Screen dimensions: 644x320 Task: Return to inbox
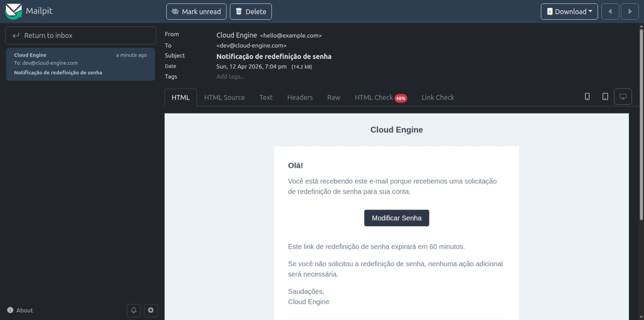[80, 35]
